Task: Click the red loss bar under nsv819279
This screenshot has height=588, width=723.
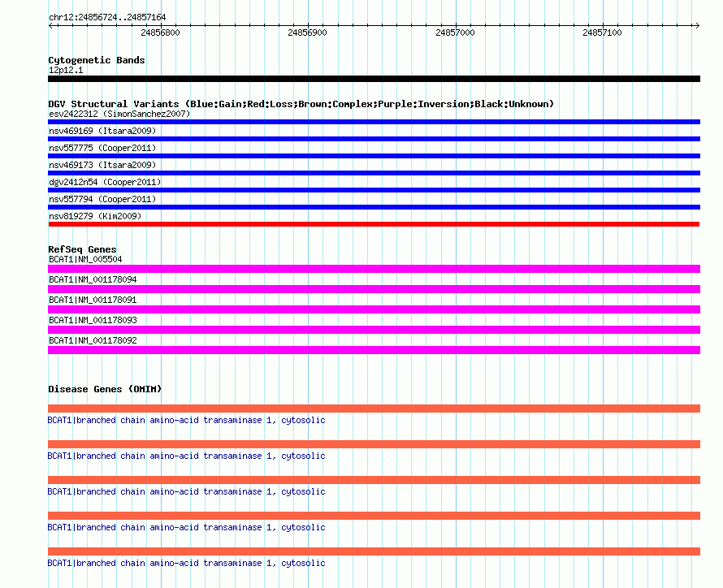Action: pos(374,224)
